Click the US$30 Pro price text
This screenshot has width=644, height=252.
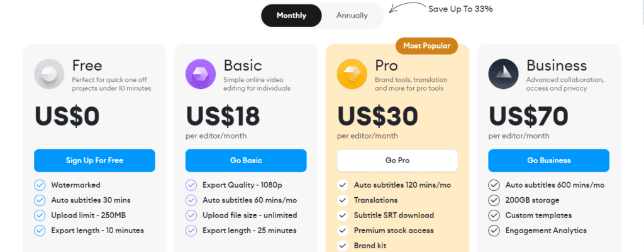tap(377, 116)
